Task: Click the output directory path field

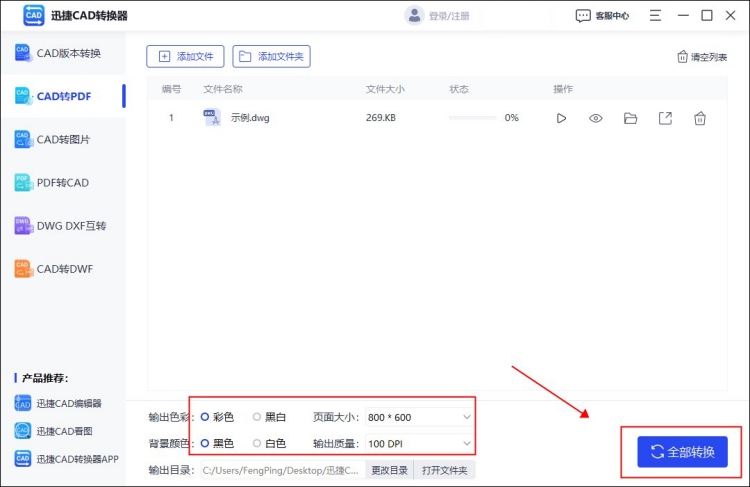Action: tap(283, 470)
